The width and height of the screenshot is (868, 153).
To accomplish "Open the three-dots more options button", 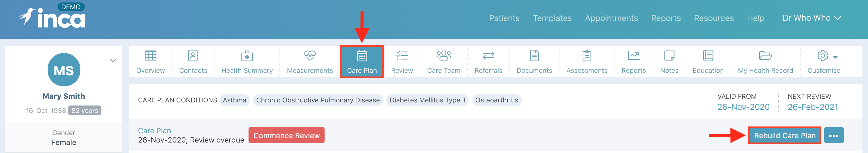I will click(x=834, y=135).
